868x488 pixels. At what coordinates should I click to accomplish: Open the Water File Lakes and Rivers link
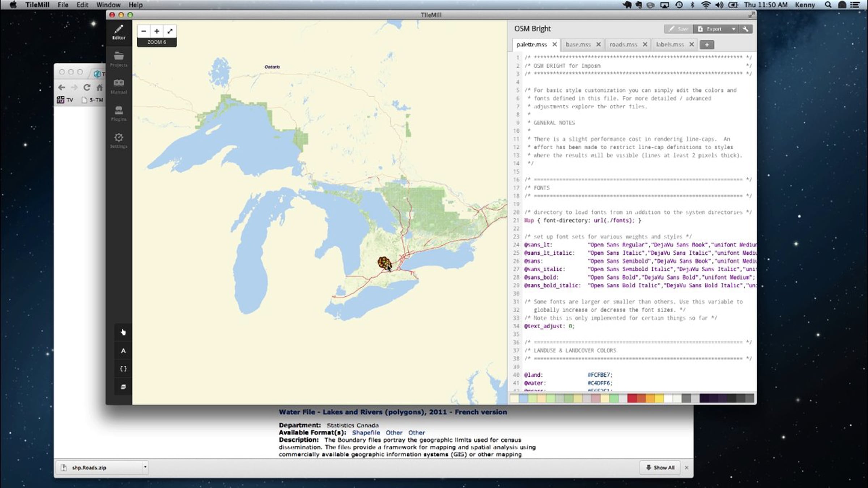pyautogui.click(x=393, y=412)
